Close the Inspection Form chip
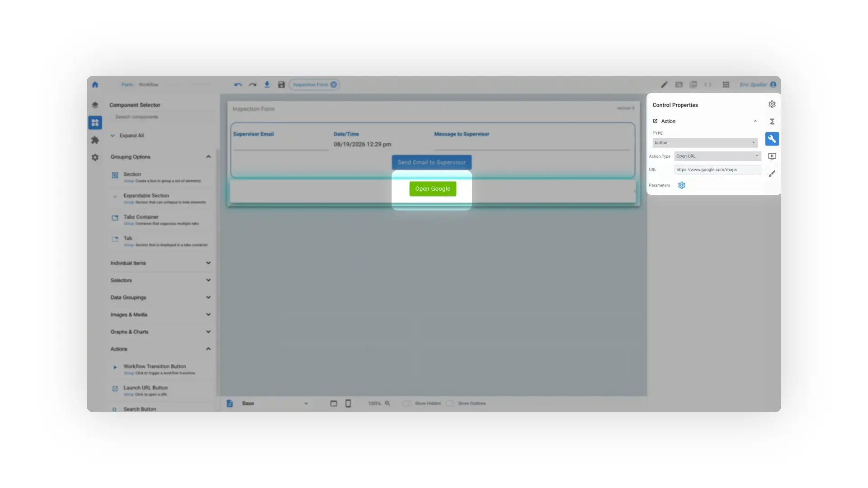Viewport: 868px width, 488px height. point(334,84)
